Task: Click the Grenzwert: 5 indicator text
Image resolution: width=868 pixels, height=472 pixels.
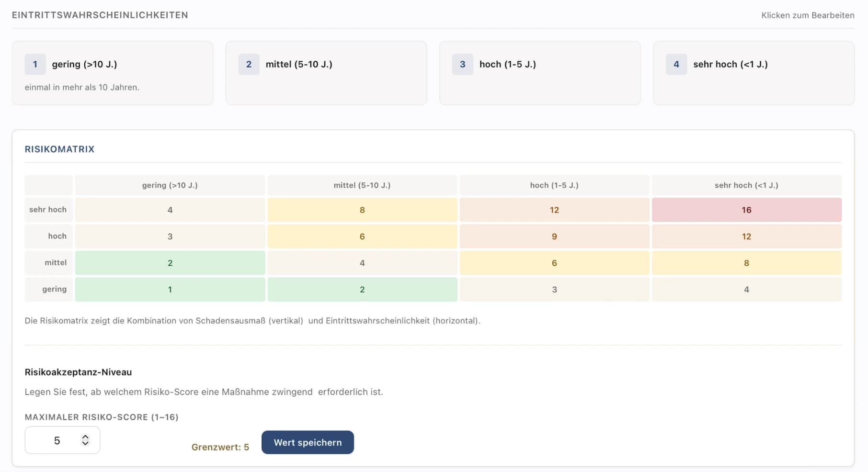Action: coord(220,447)
